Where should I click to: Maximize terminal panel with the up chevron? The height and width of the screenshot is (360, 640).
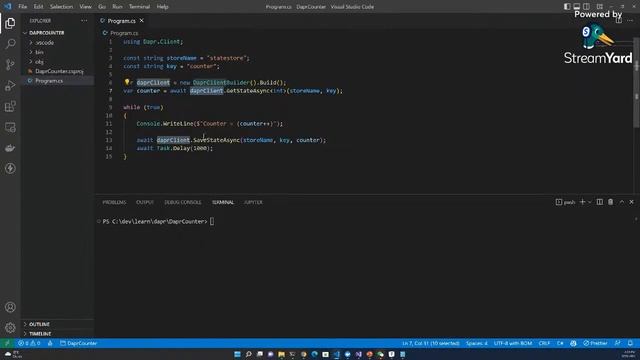coord(622,202)
